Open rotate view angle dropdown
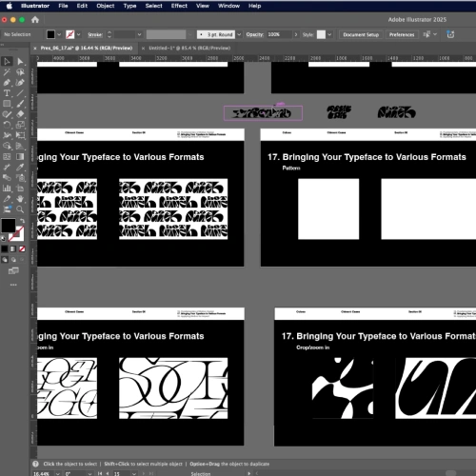The width and height of the screenshot is (476, 476). tap(89, 473)
